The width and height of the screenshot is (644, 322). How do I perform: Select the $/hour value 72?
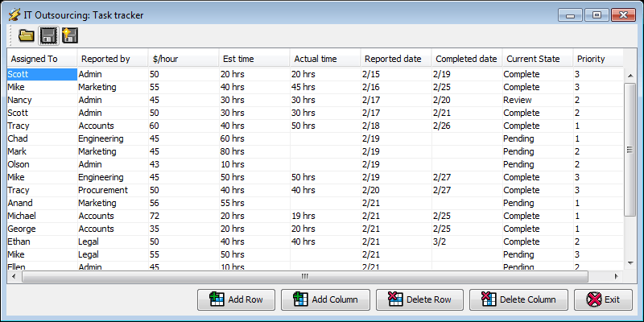pyautogui.click(x=184, y=216)
